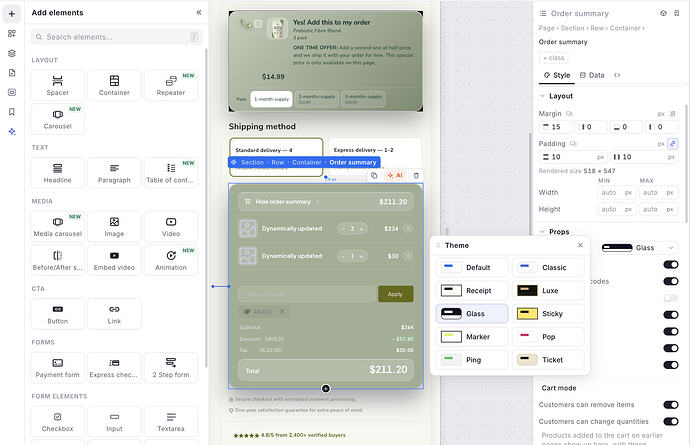Open the layers icon in left rail
This screenshot has height=445, width=690.
point(12,53)
